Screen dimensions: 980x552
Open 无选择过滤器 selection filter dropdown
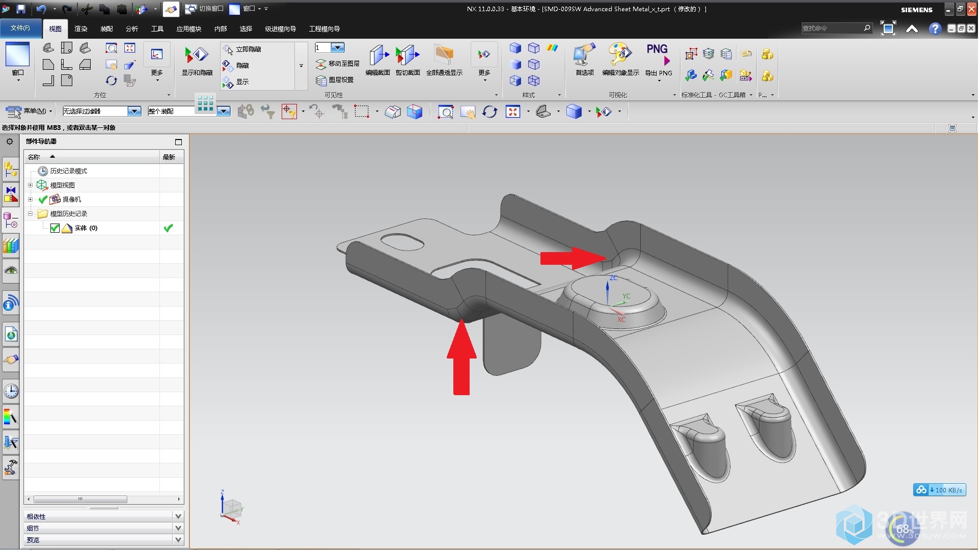134,112
